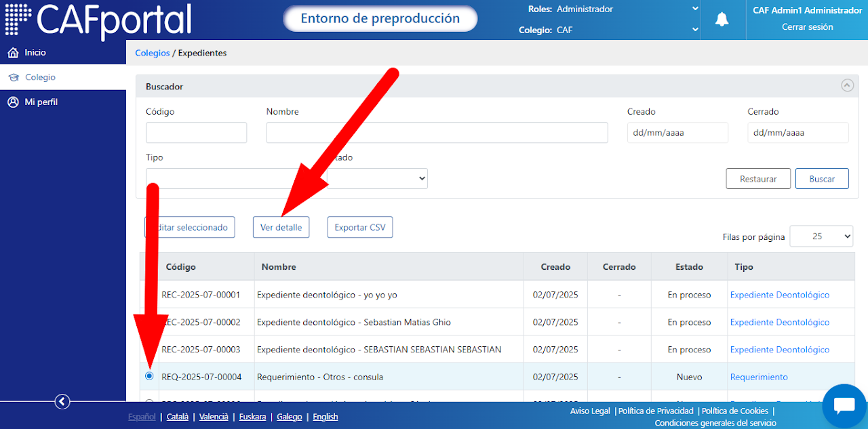Click the chat bubble support icon
868x429 pixels.
844,406
